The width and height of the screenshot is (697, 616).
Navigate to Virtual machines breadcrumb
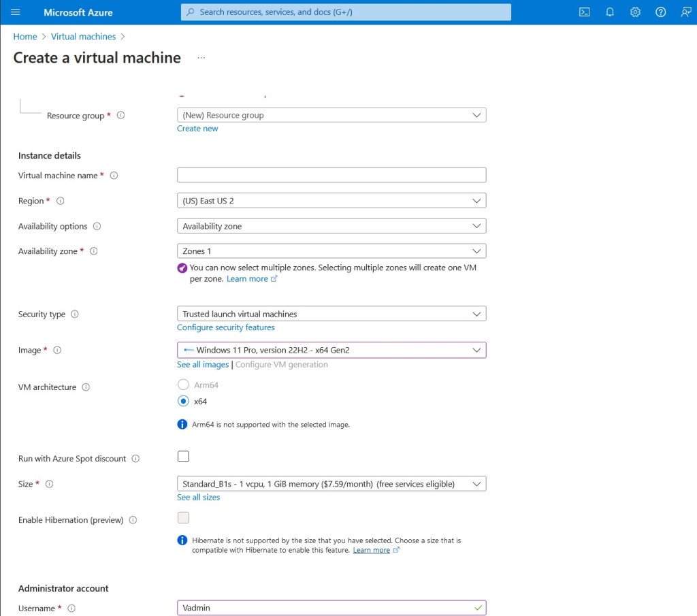pyautogui.click(x=83, y=37)
